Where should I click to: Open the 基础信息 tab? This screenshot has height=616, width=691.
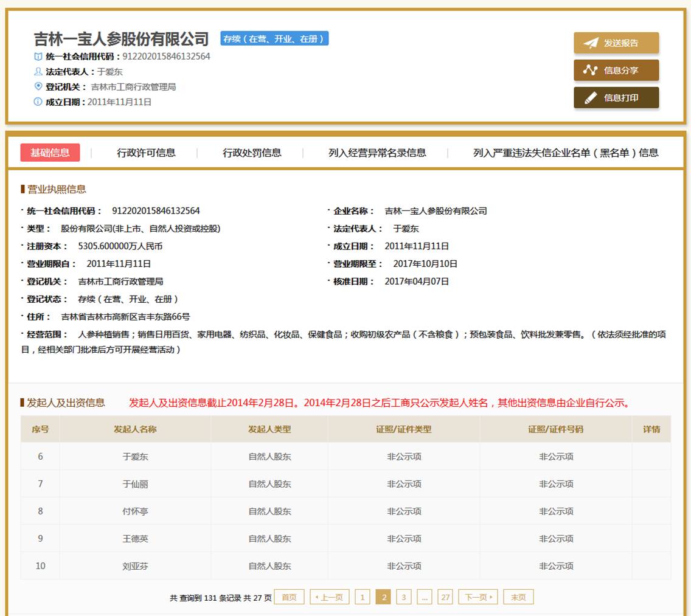click(x=50, y=153)
